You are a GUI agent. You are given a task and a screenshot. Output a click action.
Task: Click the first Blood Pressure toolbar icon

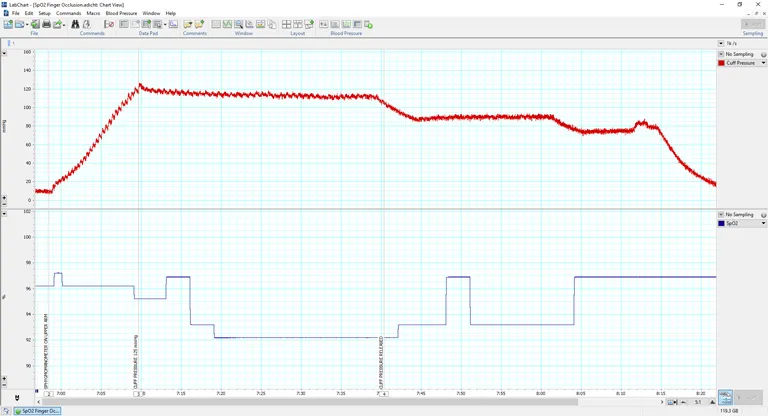pyautogui.click(x=323, y=24)
